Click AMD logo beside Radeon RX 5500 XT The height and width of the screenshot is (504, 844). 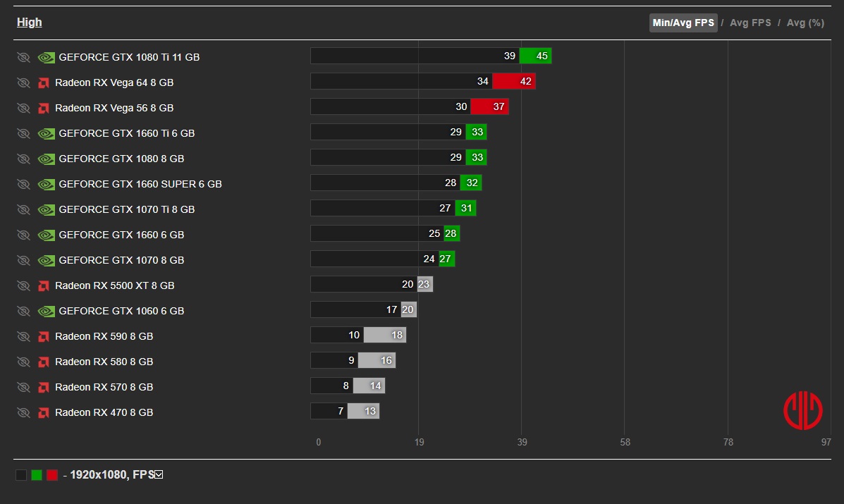pyautogui.click(x=44, y=286)
